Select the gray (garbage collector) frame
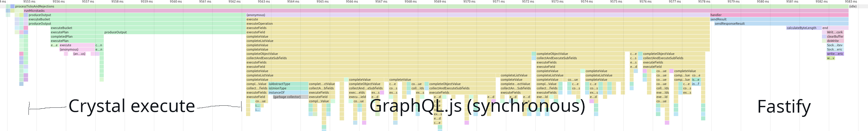Viewport: 868px width, 131px height. (x=290, y=97)
